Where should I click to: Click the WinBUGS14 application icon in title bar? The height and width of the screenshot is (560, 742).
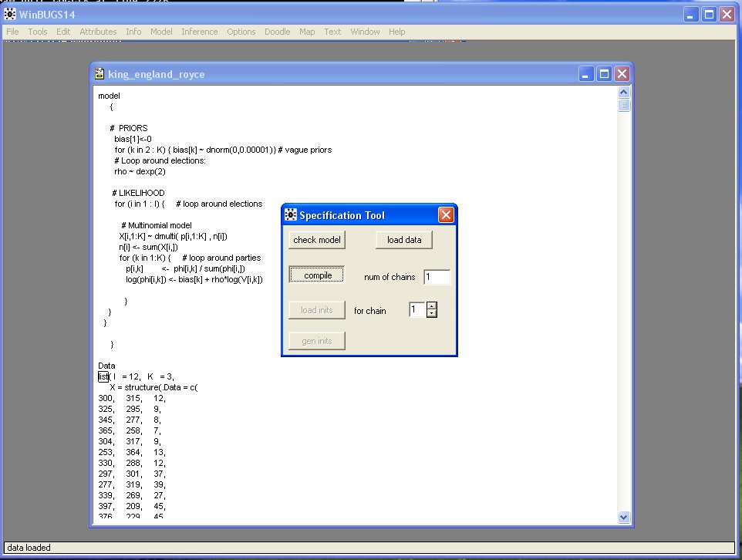coord(11,14)
